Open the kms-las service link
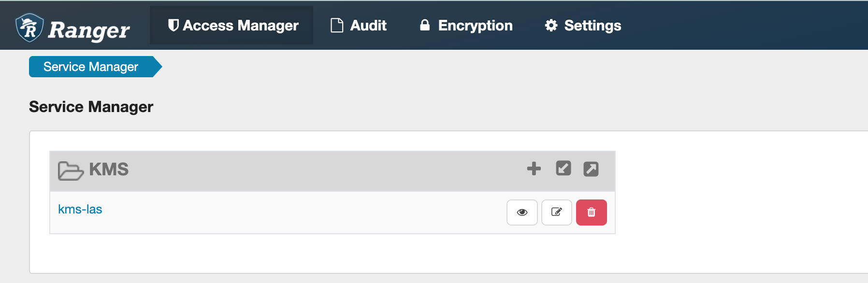Image resolution: width=868 pixels, height=283 pixels. pyautogui.click(x=80, y=209)
